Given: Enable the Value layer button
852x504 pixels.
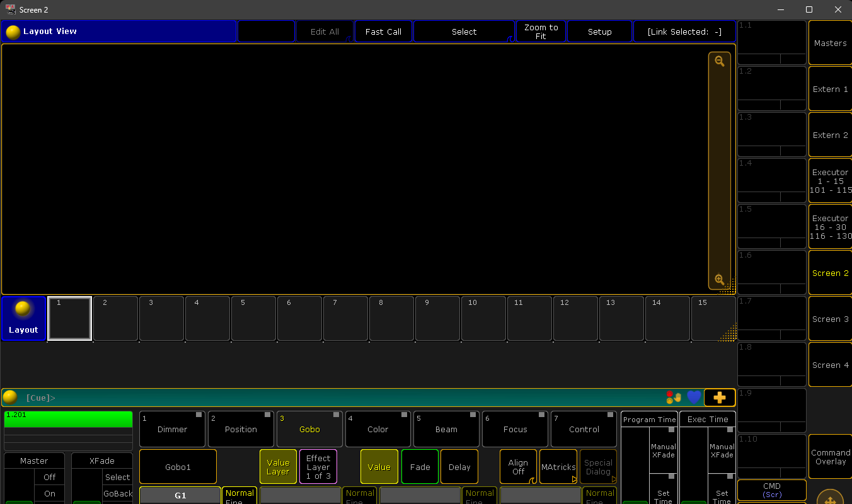Looking at the screenshot, I should pyautogui.click(x=379, y=467).
